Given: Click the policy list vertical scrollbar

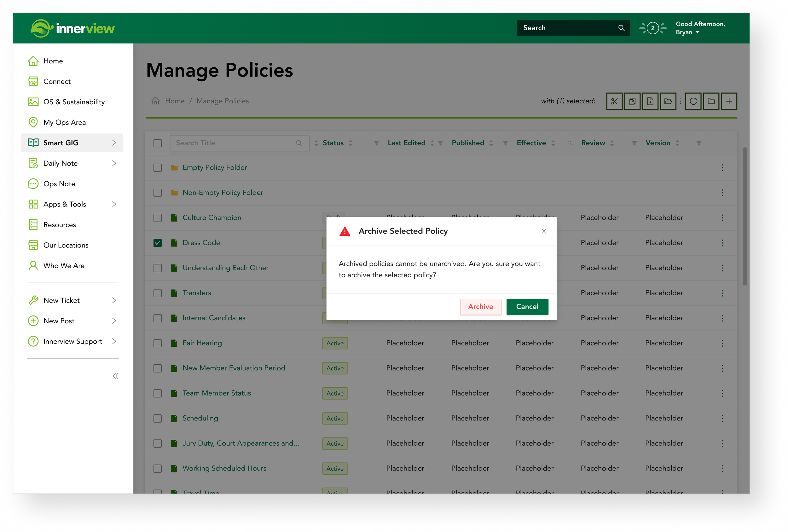Looking at the screenshot, I should (745, 216).
